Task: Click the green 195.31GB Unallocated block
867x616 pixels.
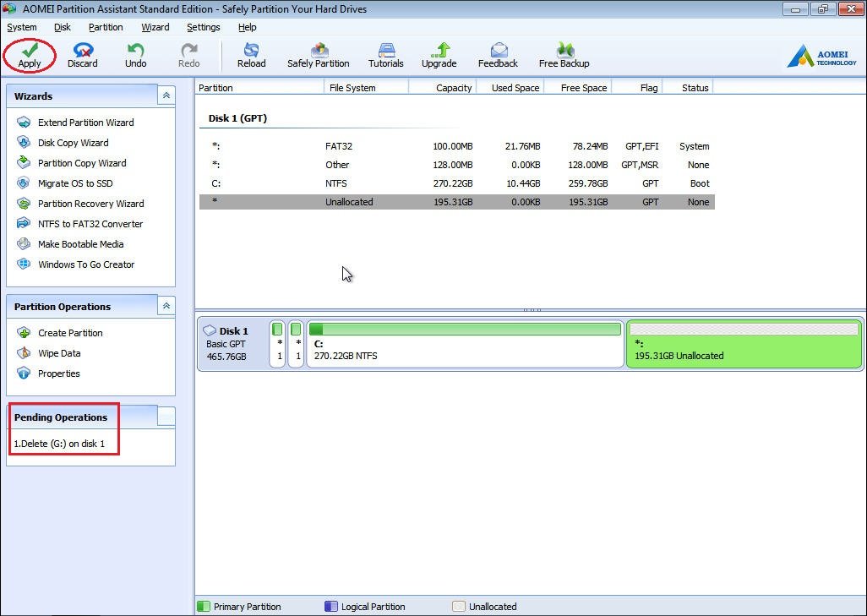Action: coord(743,345)
